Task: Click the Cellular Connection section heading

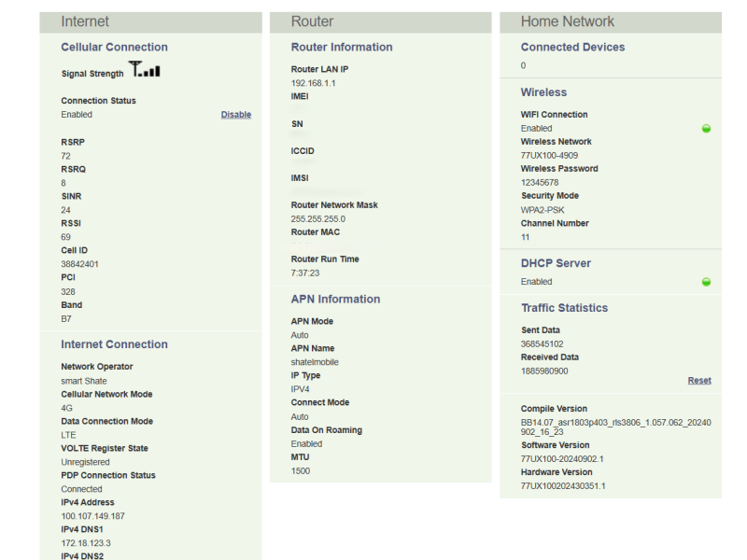Action: coord(114,48)
